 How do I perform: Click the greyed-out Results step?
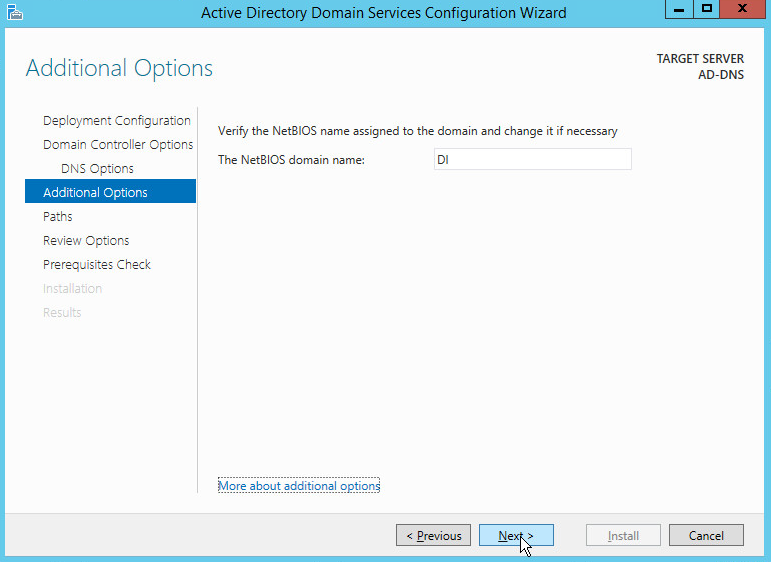[x=62, y=313]
